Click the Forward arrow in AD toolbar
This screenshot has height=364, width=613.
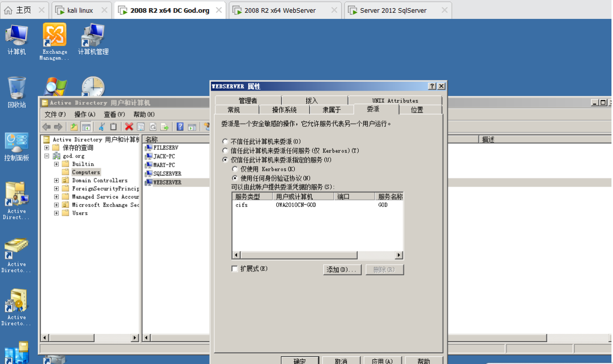[x=58, y=127]
